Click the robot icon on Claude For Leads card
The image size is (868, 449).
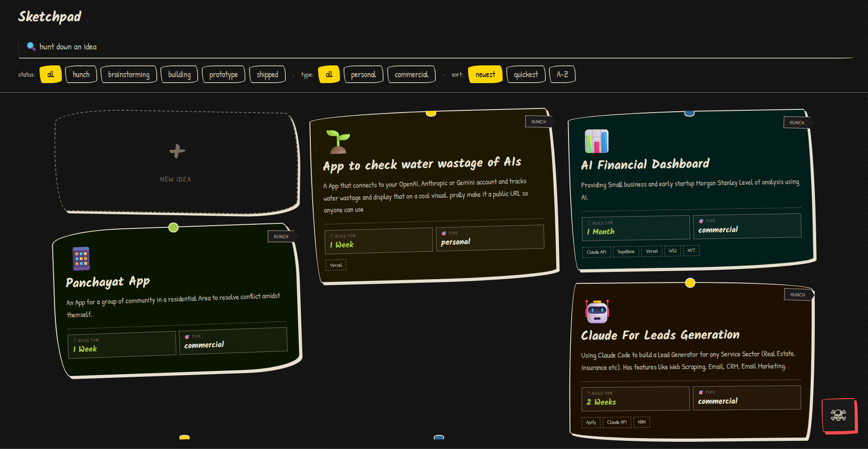[597, 312]
